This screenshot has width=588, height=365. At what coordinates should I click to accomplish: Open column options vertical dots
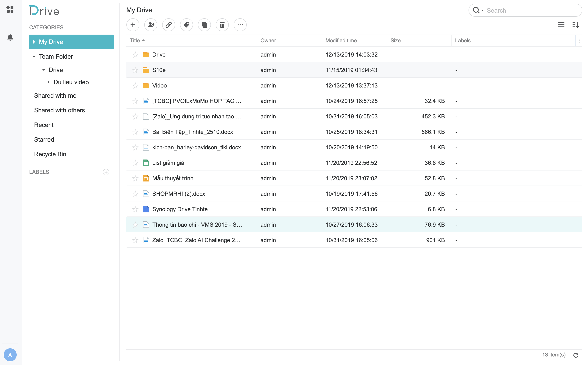[x=579, y=40]
